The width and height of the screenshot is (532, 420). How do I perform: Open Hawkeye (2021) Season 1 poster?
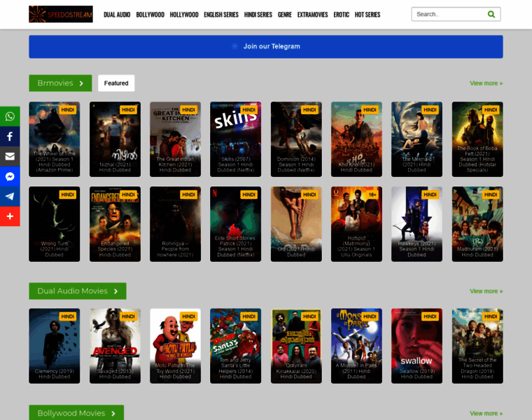[x=416, y=224]
